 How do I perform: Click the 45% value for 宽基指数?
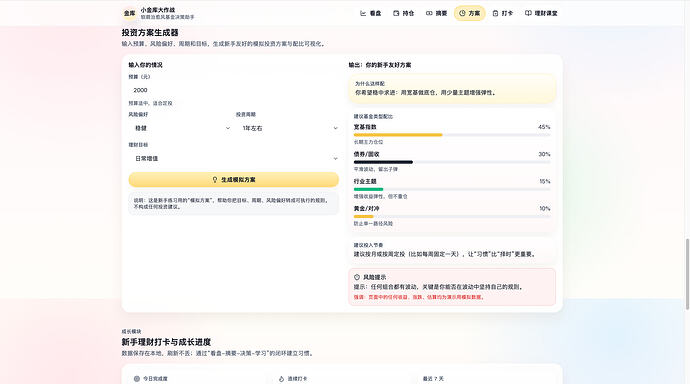544,127
